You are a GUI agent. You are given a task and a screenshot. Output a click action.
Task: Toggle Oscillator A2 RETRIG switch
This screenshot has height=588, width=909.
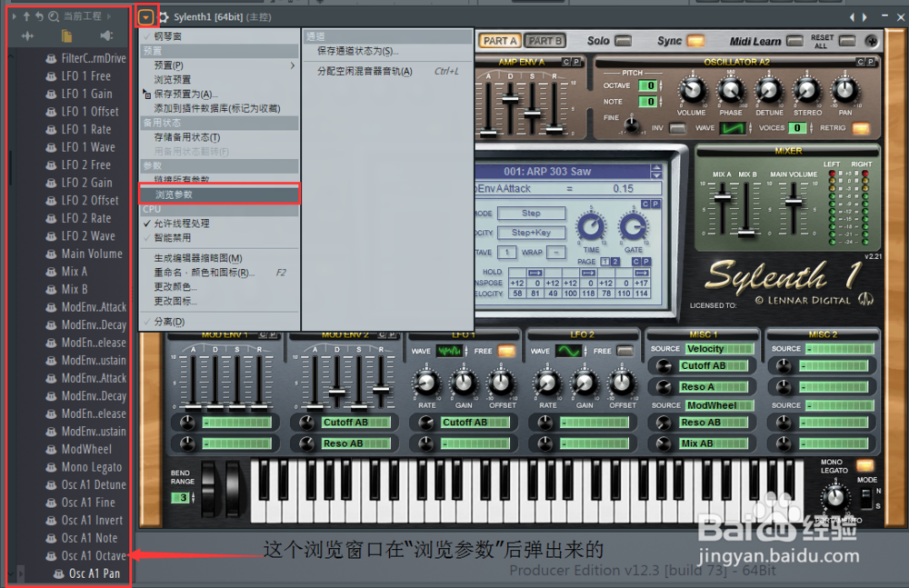pyautogui.click(x=861, y=128)
